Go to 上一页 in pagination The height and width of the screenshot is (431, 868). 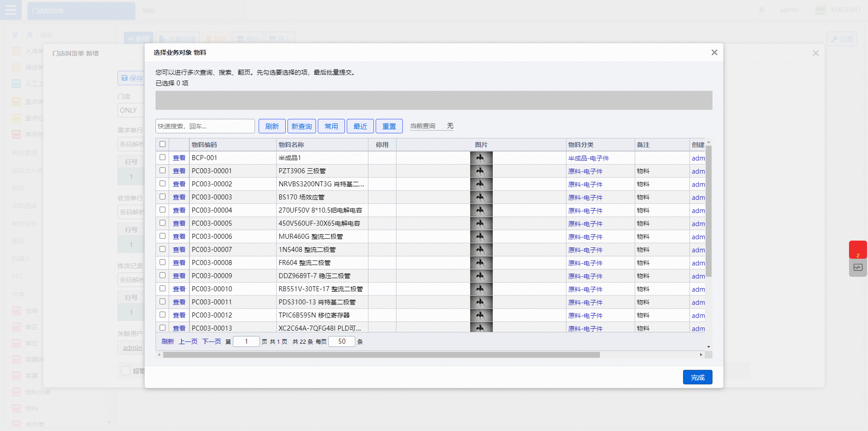pyautogui.click(x=188, y=341)
